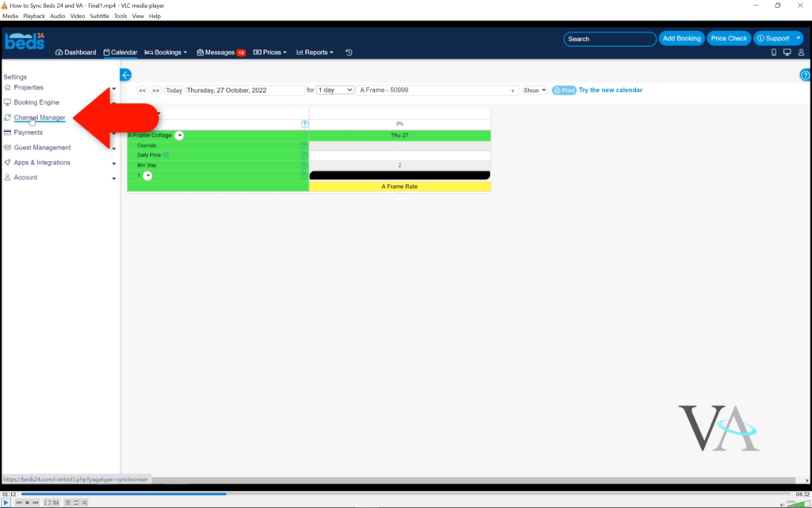Open the Bookings menu in the Beds24 navigation
This screenshot has width=812, height=508.
click(x=166, y=52)
